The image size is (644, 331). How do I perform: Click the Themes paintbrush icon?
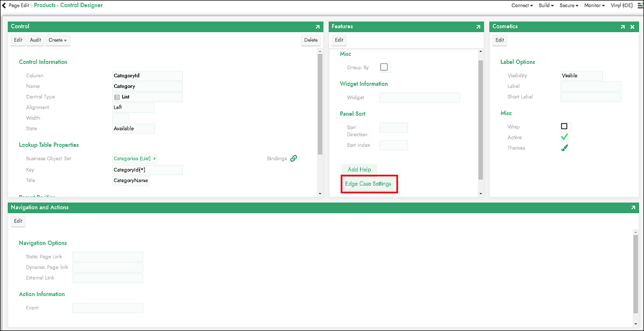(x=565, y=148)
